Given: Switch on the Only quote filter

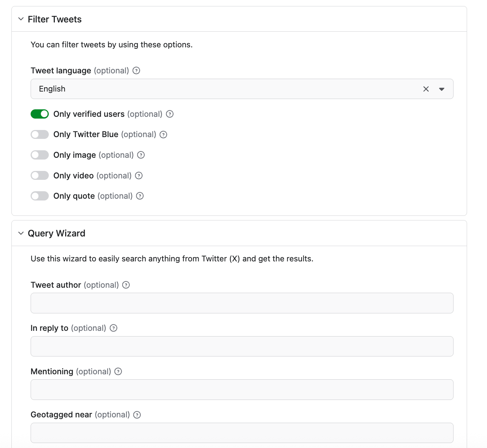Looking at the screenshot, I should pyautogui.click(x=40, y=196).
